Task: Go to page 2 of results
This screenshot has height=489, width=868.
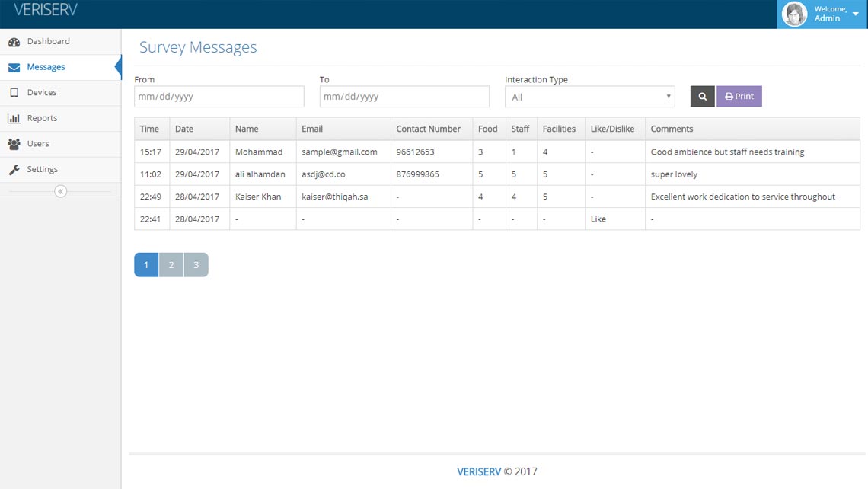Action: coord(171,265)
